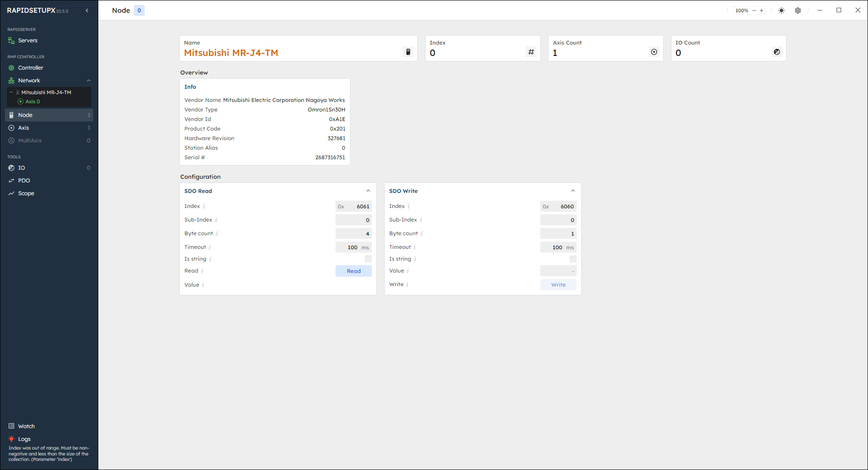Viewport: 868px width, 470px height.
Task: Click the Index-out-of-range error message
Action: pos(49,454)
